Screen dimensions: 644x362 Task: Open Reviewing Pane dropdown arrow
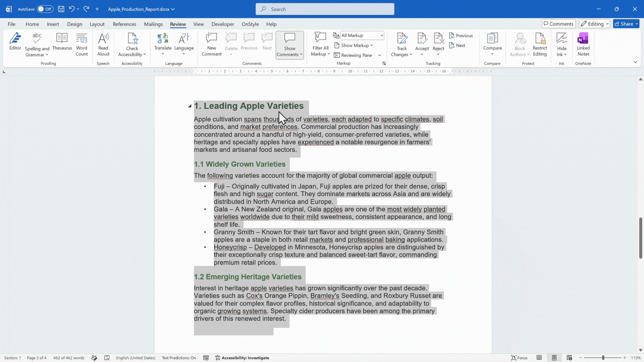380,55
